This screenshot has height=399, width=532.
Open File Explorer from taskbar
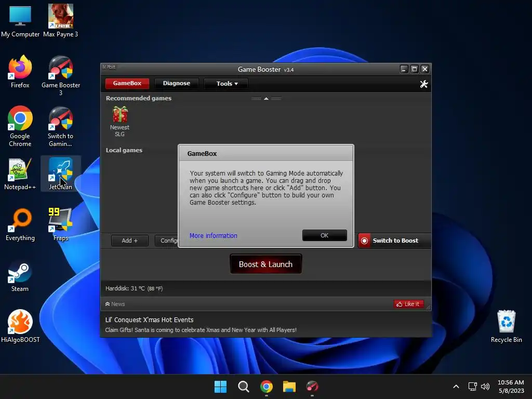tap(289, 387)
